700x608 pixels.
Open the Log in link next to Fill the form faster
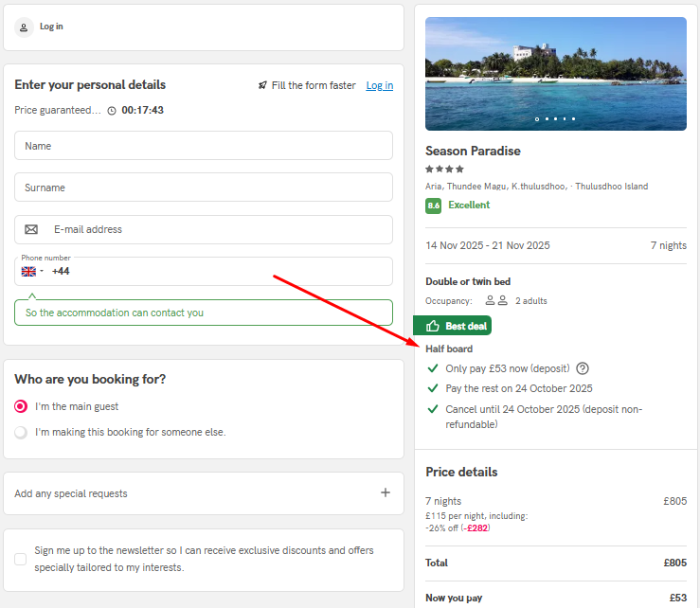click(x=380, y=85)
